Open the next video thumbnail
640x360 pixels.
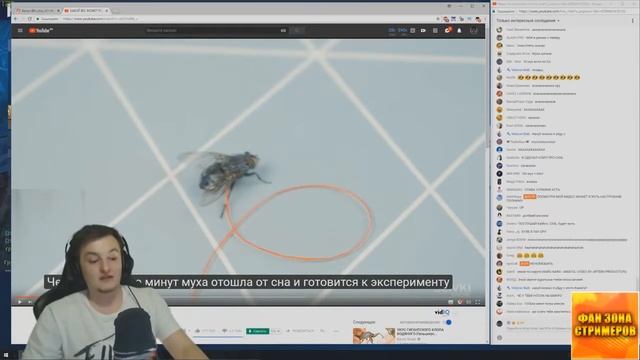[374, 336]
